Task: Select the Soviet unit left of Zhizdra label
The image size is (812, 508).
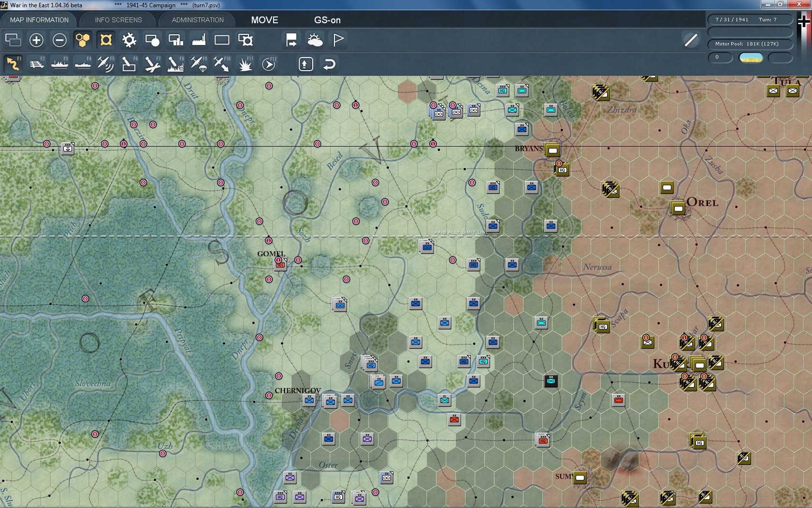Action: 601,92
